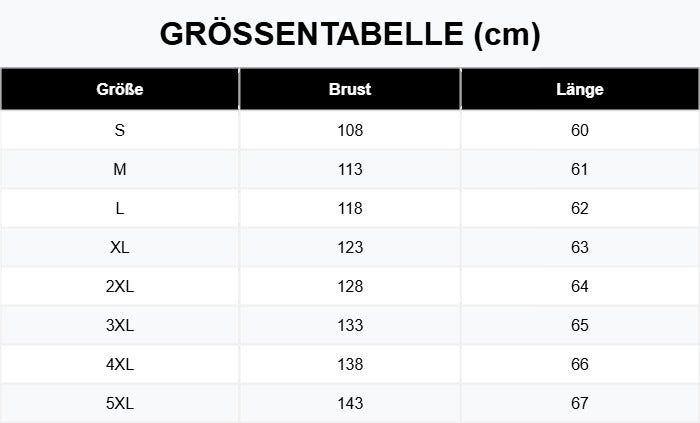Viewport: 700px width, 423px height.
Task: Select the Brust value 143
Action: click(x=350, y=403)
